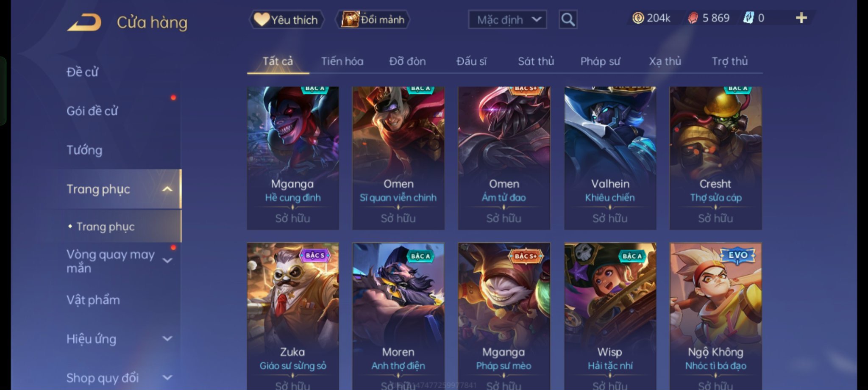Open search with the magnifier icon
The image size is (868, 390).
coord(568,19)
